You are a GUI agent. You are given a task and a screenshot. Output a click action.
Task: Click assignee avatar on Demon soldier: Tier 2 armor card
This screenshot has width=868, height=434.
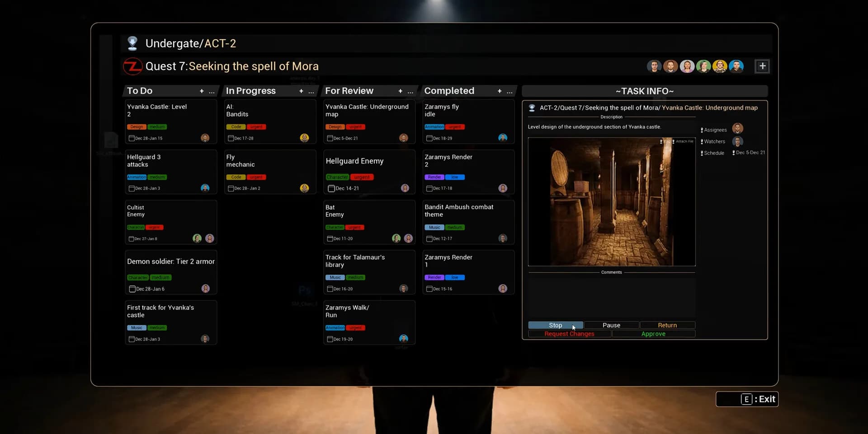coord(206,289)
